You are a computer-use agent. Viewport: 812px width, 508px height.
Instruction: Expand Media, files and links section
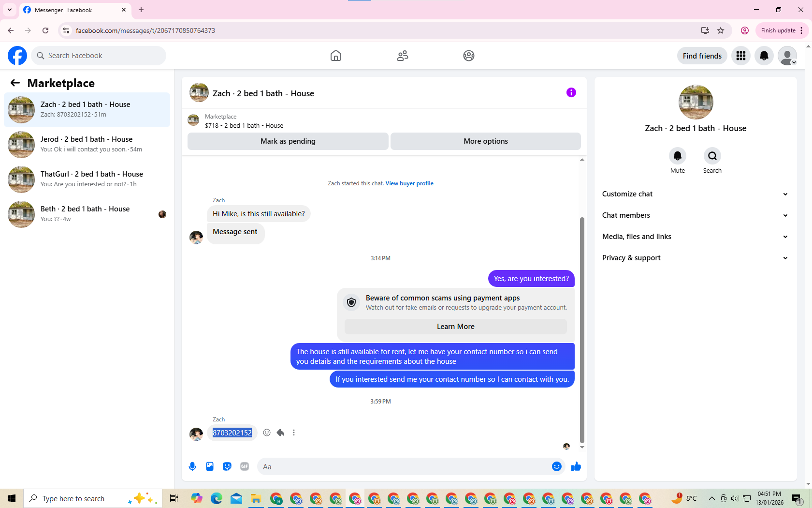[695, 237]
